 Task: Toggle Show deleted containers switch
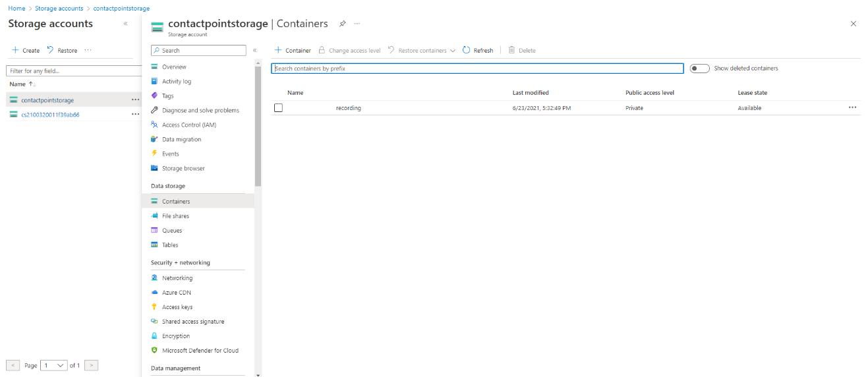click(699, 69)
